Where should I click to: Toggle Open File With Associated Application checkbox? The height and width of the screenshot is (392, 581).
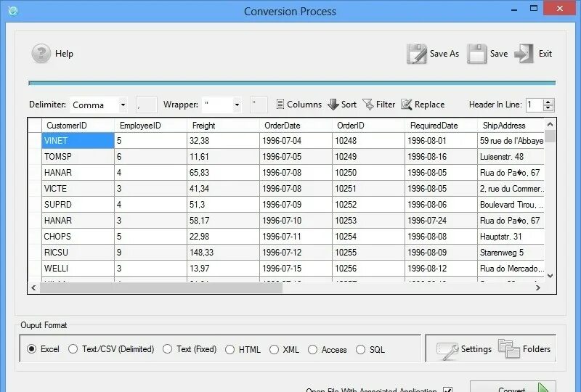pyautogui.click(x=447, y=390)
